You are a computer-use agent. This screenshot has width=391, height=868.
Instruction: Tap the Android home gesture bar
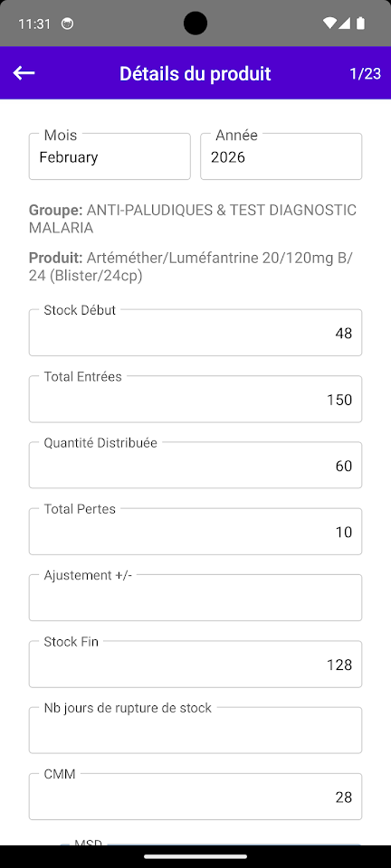(x=195, y=856)
